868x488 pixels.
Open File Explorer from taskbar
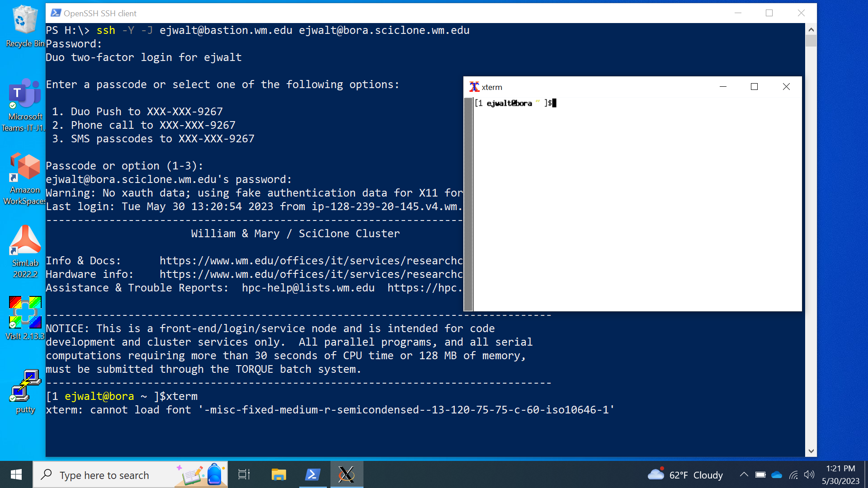point(278,474)
